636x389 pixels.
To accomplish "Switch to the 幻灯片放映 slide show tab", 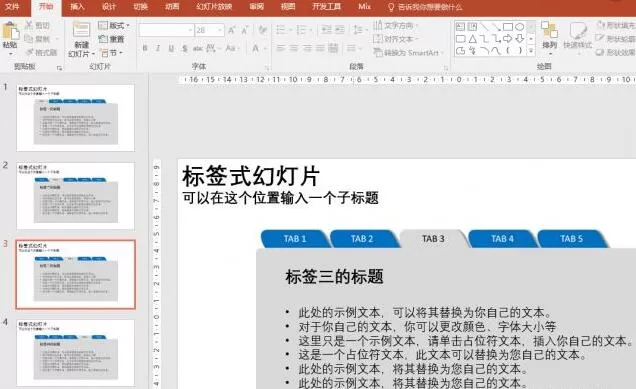I will click(214, 6).
